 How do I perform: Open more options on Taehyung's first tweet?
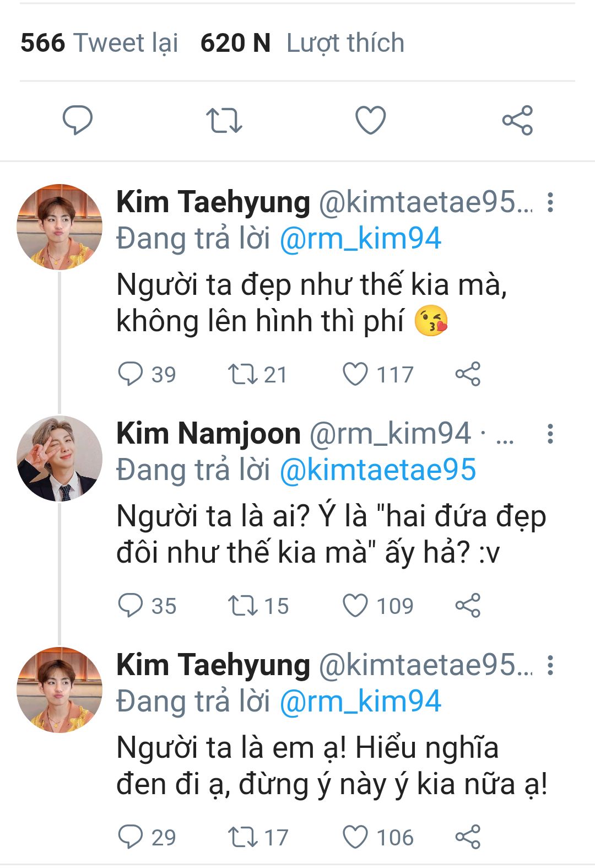[x=550, y=203]
